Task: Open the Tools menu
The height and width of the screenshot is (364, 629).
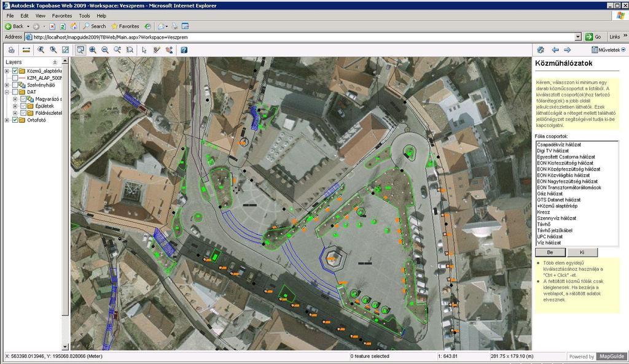Action: [x=84, y=16]
